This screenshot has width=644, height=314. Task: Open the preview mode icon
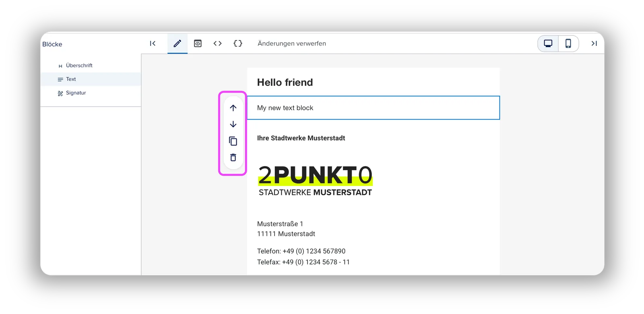pyautogui.click(x=198, y=43)
